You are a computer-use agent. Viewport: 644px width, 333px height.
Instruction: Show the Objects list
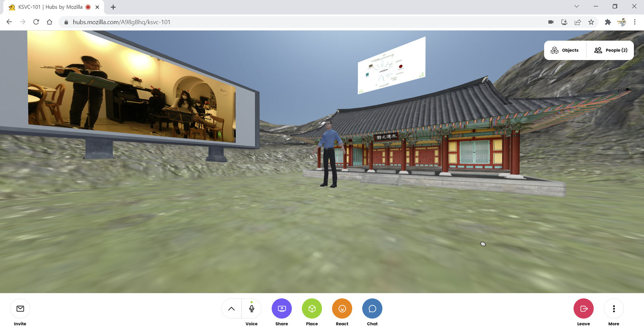pyautogui.click(x=565, y=50)
